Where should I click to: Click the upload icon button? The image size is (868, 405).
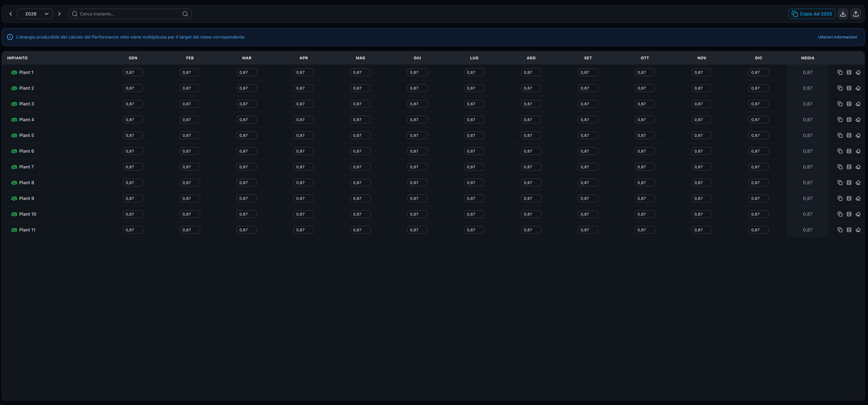[855, 14]
